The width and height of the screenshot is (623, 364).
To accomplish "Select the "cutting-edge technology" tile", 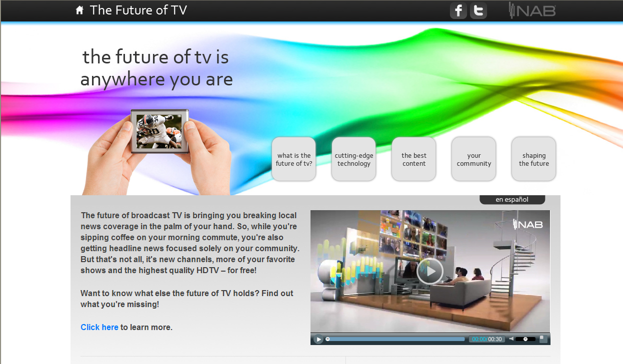I will click(x=353, y=159).
